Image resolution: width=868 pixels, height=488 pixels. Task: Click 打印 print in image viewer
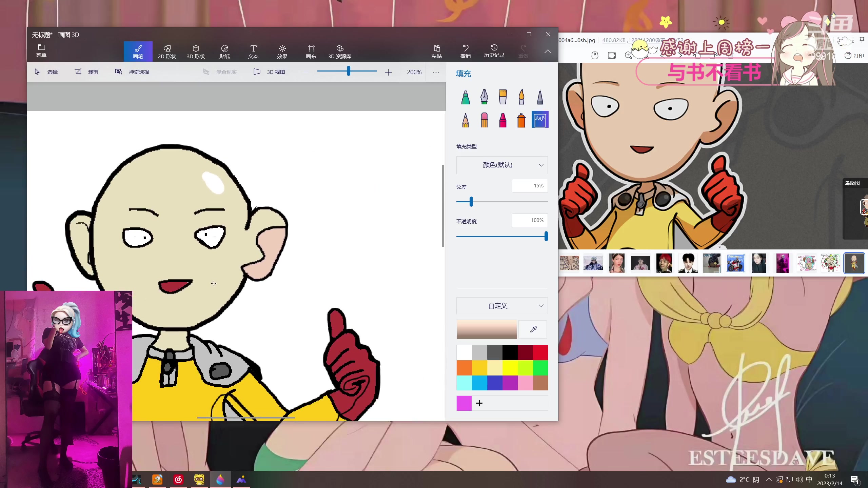pyautogui.click(x=854, y=56)
